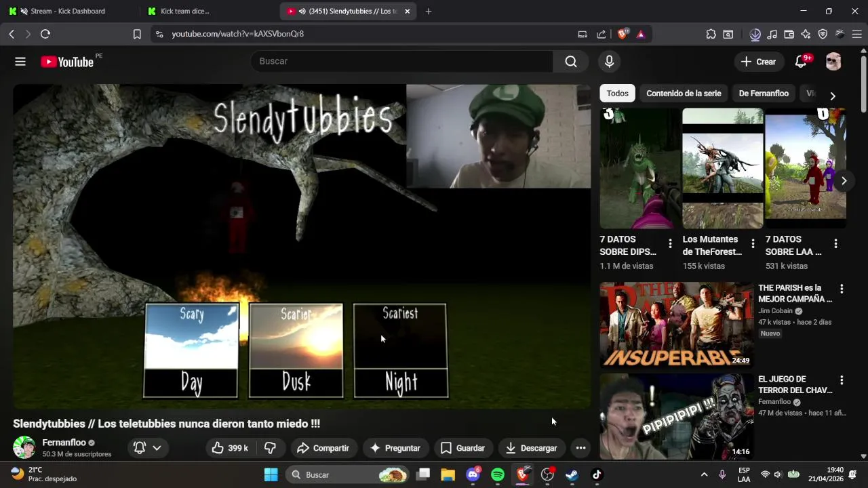Viewport: 868px width, 488px height.
Task: Click the Preguntar button
Action: click(x=395, y=448)
